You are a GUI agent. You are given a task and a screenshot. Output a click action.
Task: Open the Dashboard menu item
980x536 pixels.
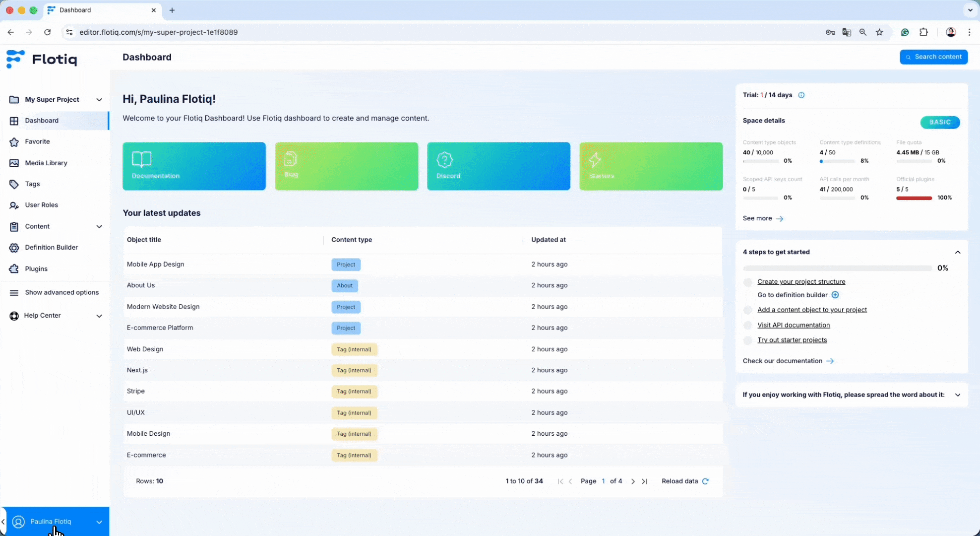point(42,121)
